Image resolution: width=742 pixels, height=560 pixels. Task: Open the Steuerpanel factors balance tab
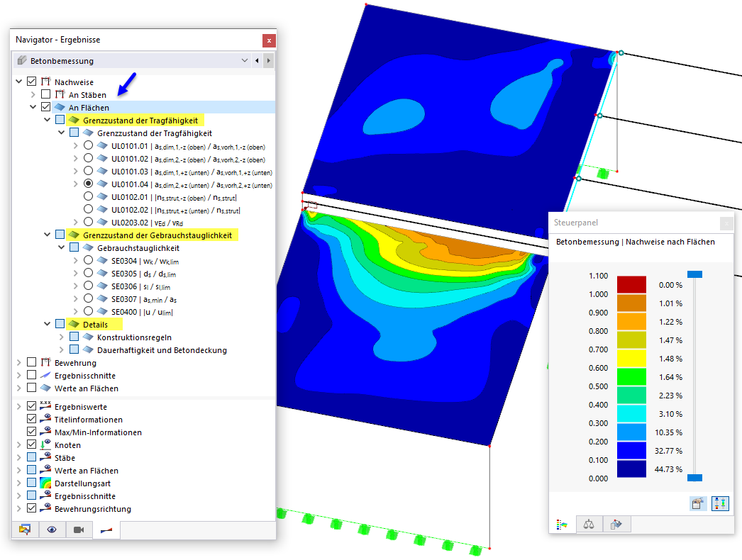point(589,525)
